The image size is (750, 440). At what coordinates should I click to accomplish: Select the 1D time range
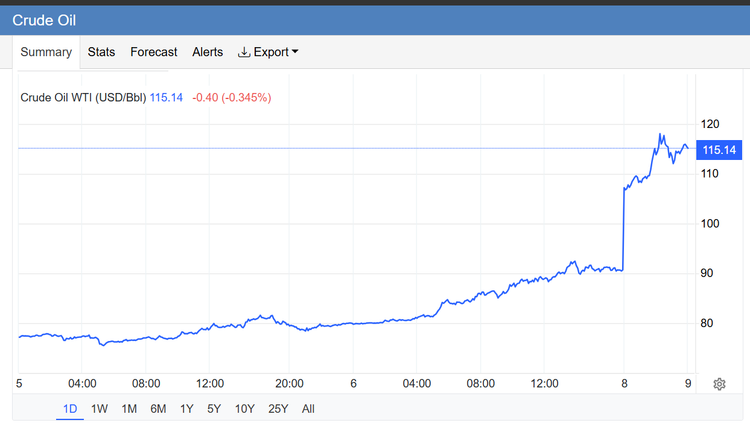tap(70, 408)
